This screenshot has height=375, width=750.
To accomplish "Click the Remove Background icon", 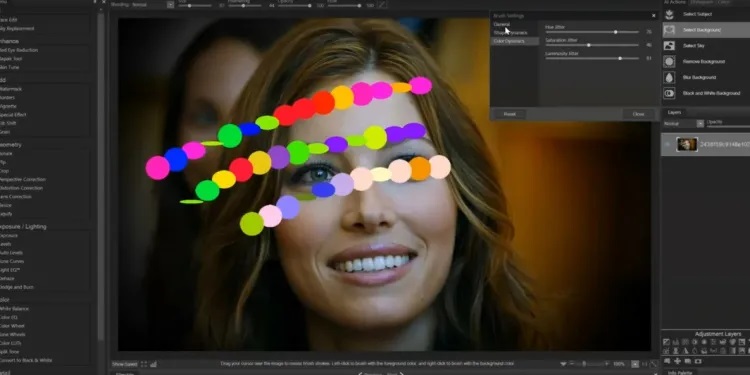I will coord(669,62).
